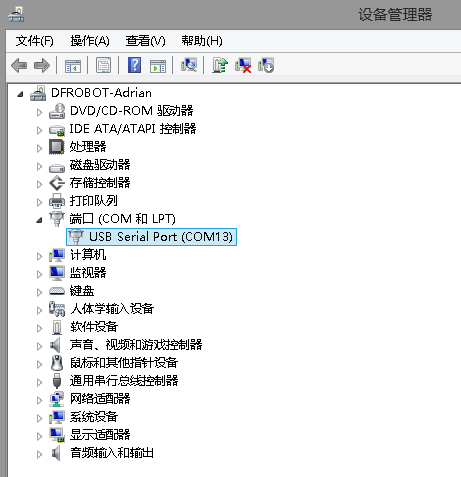The width and height of the screenshot is (461, 477).
Task: Select the 显示适配器 tree item
Action: point(100,435)
